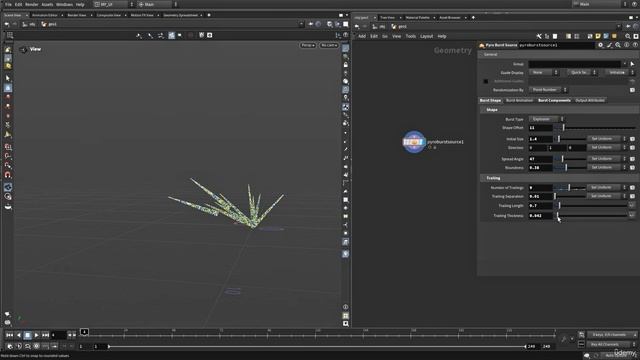Stop playback
The image size is (640, 360).
(x=27, y=335)
